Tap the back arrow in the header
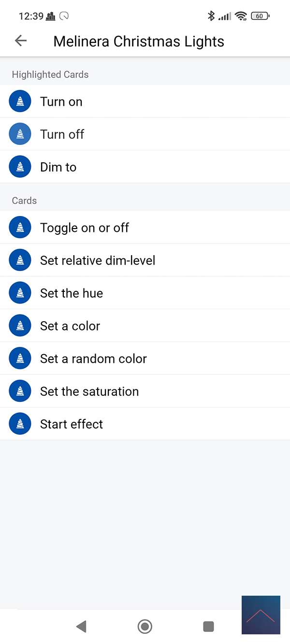The image size is (290, 644). point(21,41)
